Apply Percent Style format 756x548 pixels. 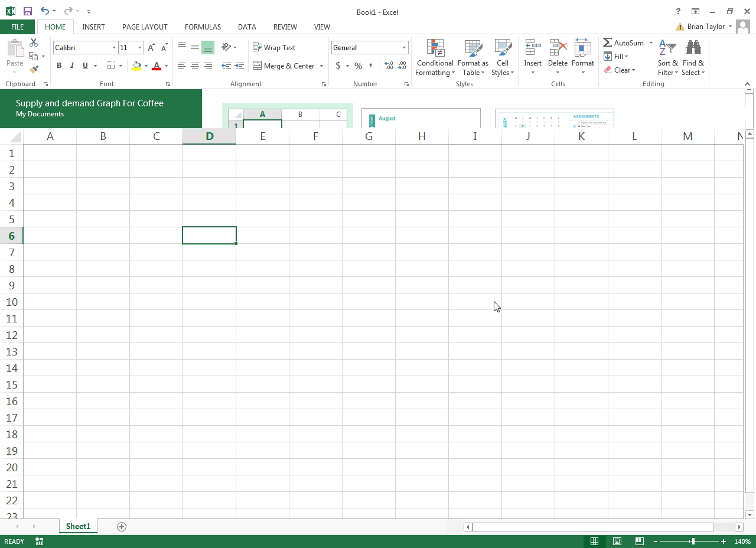coord(358,66)
